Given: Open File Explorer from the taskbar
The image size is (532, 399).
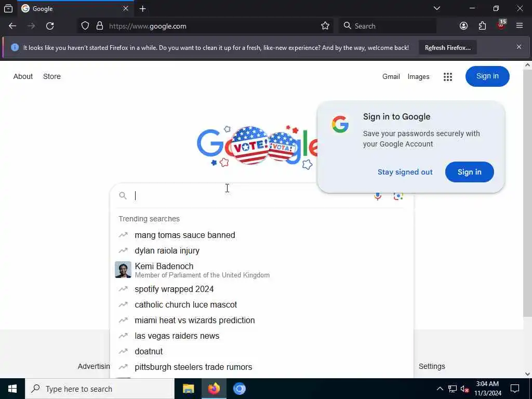Looking at the screenshot, I should (x=188, y=389).
